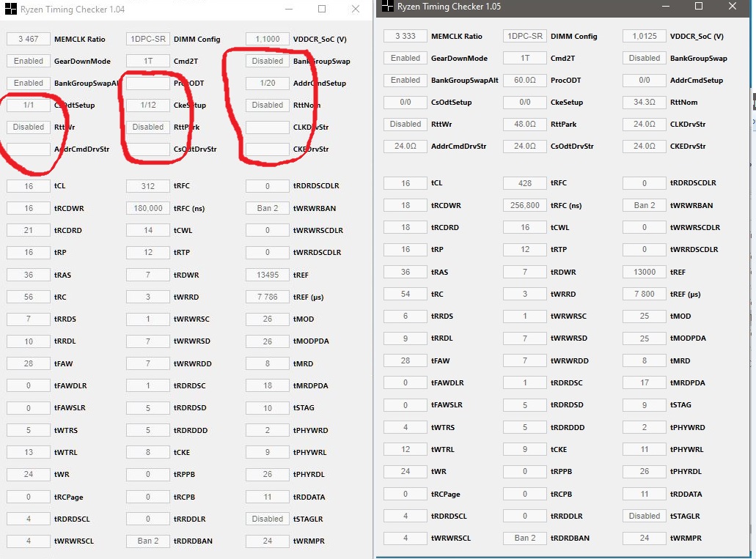Click tREF (µs) value 7 786

(268, 297)
